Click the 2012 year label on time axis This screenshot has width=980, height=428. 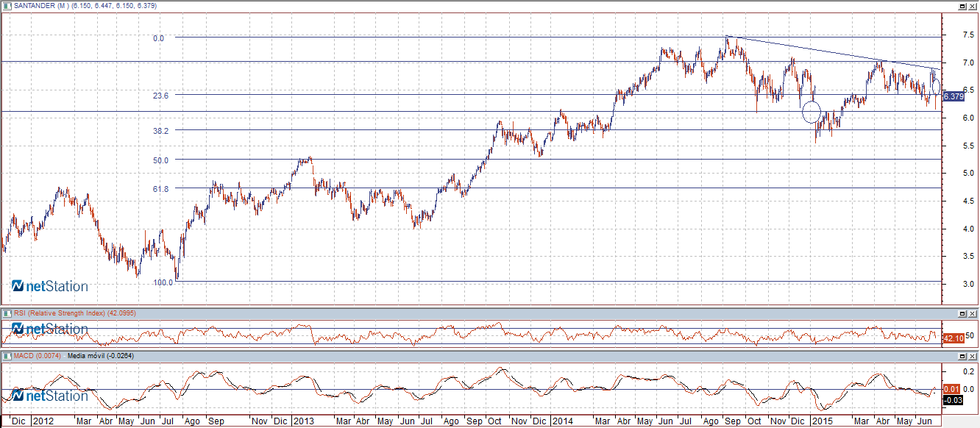43,422
